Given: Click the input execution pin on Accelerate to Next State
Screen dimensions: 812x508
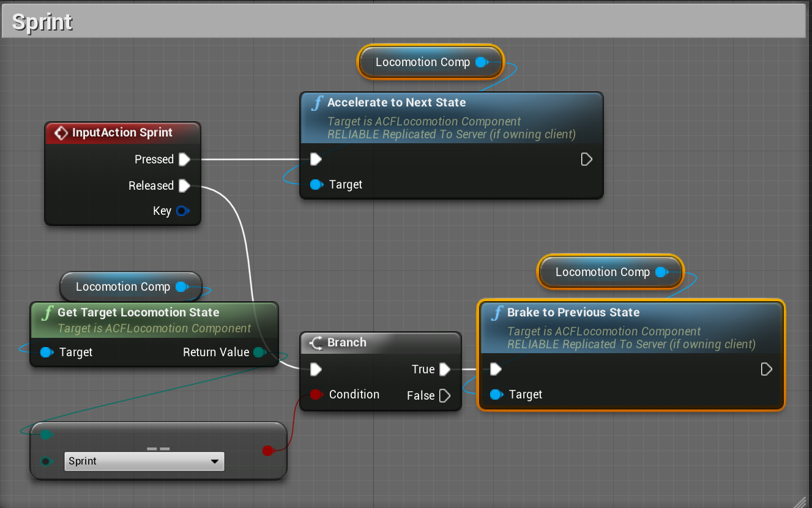Looking at the screenshot, I should click(316, 160).
